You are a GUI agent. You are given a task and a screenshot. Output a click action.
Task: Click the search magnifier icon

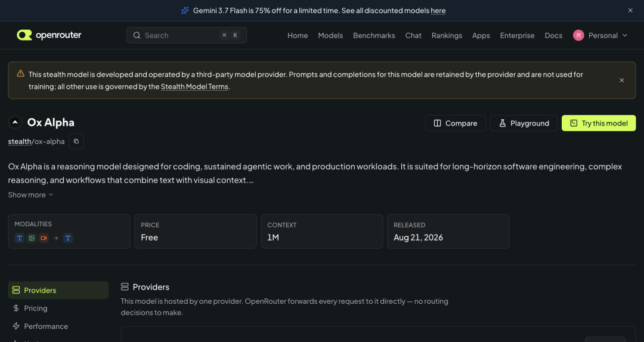137,35
